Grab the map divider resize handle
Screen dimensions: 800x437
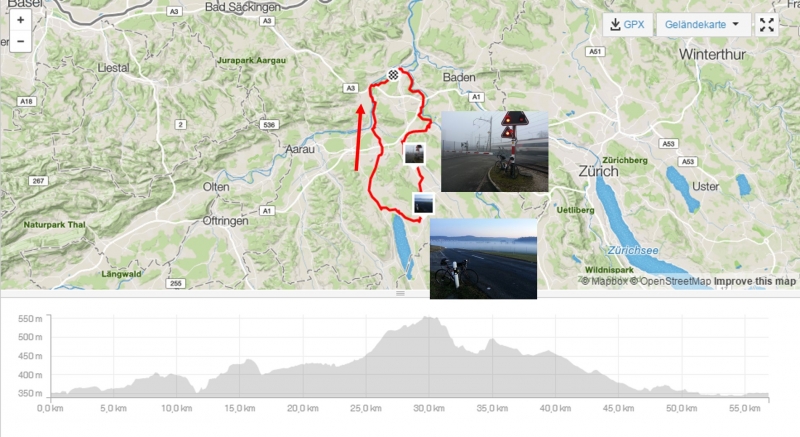[400, 293]
